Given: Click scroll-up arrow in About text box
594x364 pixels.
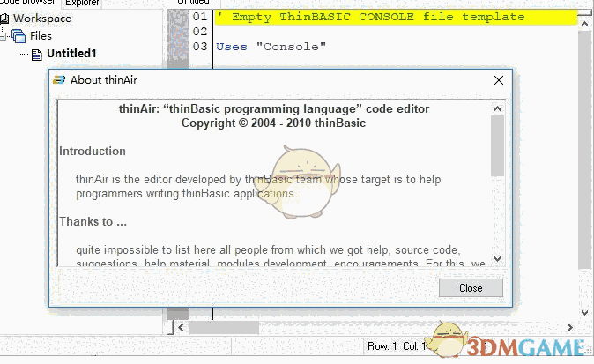Looking at the screenshot, I should [497, 108].
